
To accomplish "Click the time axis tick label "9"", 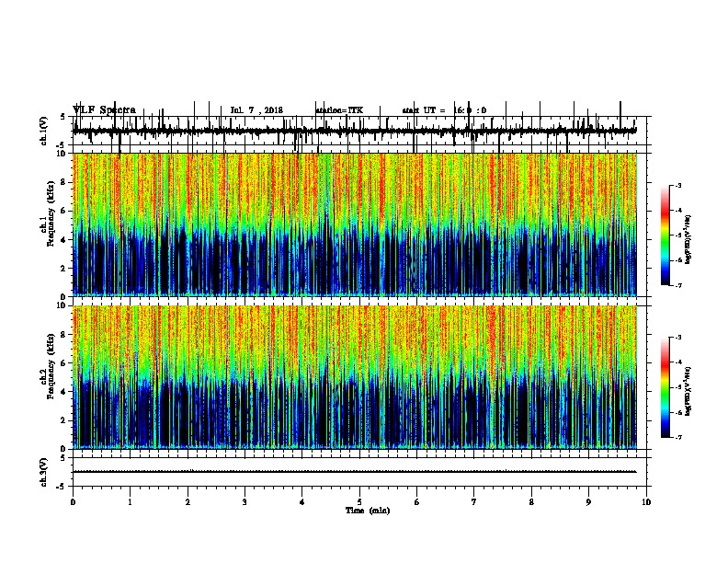I will tap(588, 502).
